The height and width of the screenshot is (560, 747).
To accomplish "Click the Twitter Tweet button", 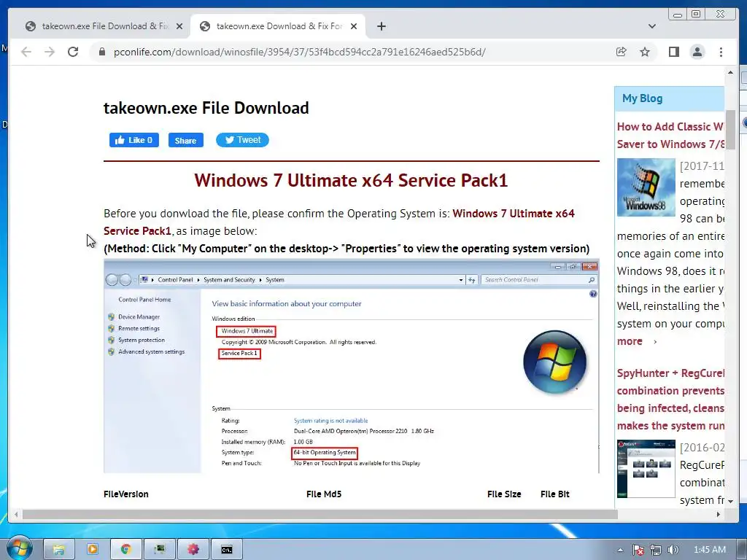I will (x=242, y=140).
